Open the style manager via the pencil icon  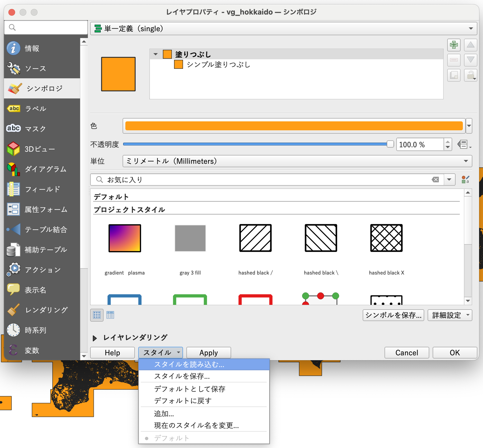465,179
